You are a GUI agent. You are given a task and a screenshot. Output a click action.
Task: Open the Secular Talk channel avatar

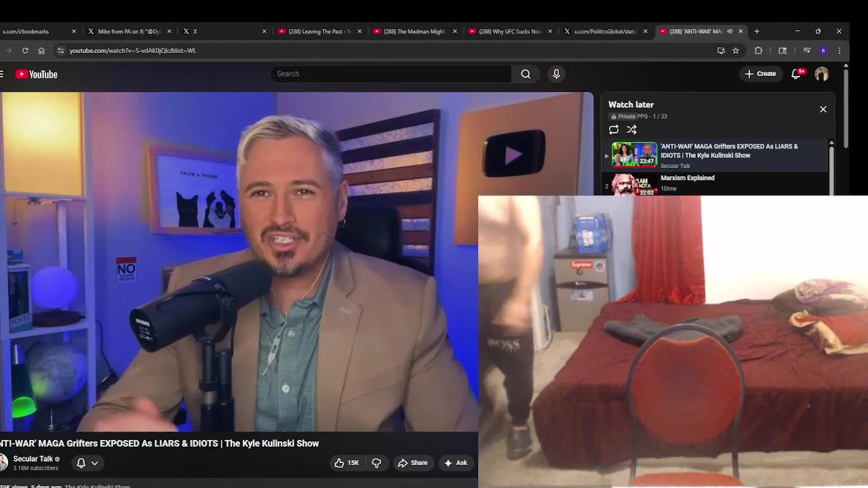tap(3, 463)
